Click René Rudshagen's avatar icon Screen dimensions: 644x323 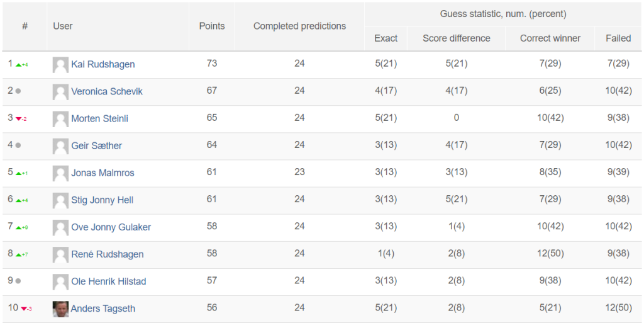tap(60, 255)
